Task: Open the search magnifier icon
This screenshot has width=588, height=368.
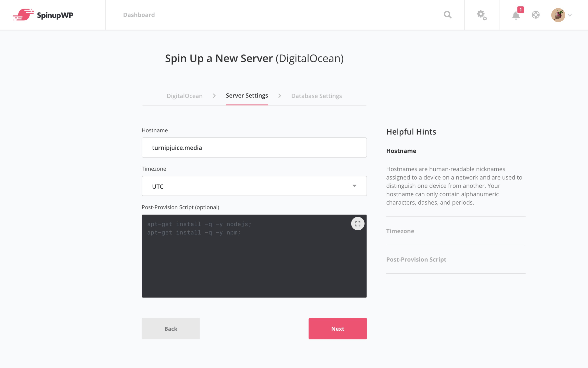Action: coord(448,15)
